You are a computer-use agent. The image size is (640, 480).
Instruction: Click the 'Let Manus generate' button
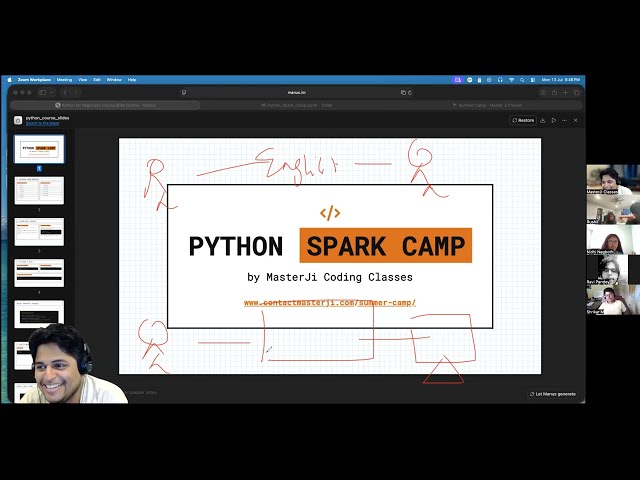click(552, 394)
